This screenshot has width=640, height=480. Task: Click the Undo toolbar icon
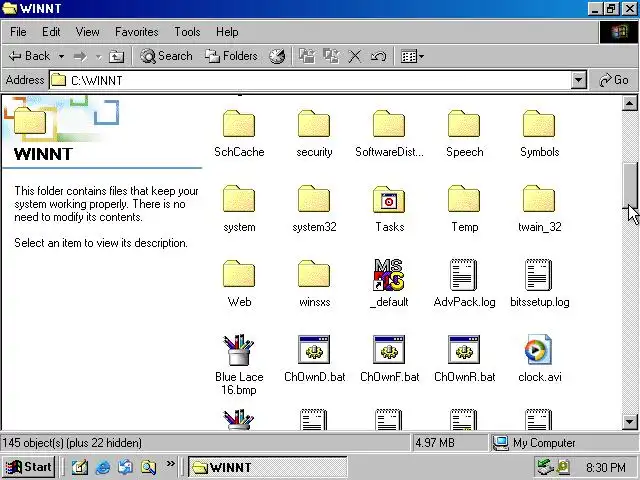pyautogui.click(x=378, y=56)
